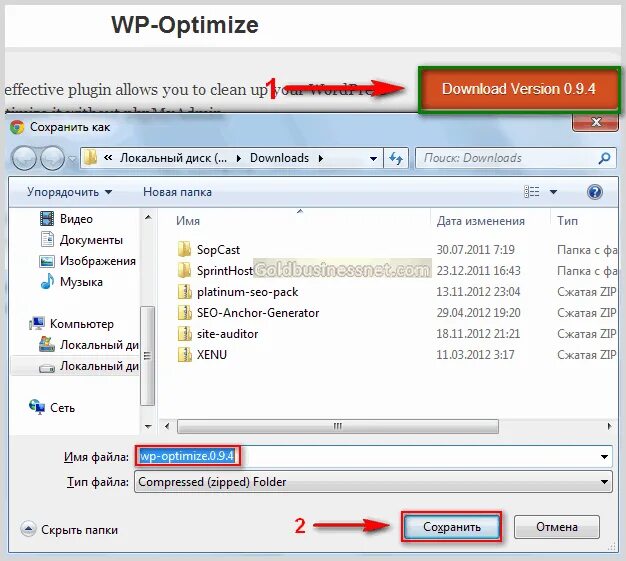626x561 pixels.
Task: Select Изображения in navigation pane
Action: [x=97, y=261]
